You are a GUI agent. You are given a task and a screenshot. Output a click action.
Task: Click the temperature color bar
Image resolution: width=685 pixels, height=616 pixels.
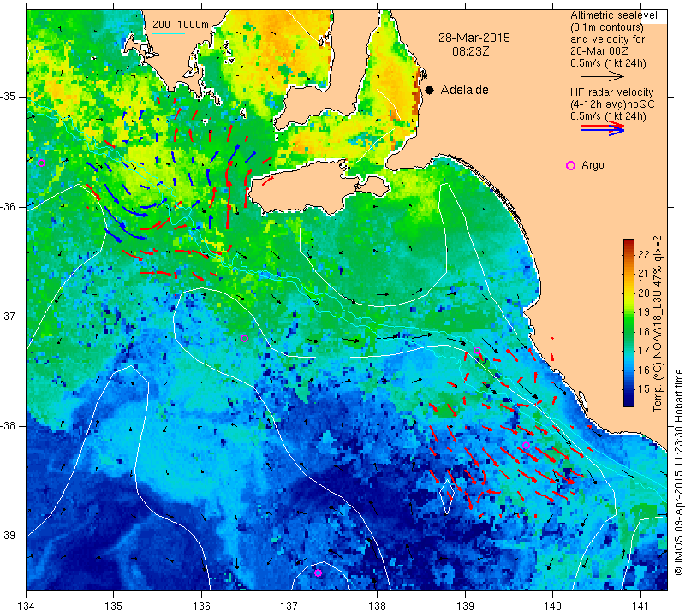(628, 323)
